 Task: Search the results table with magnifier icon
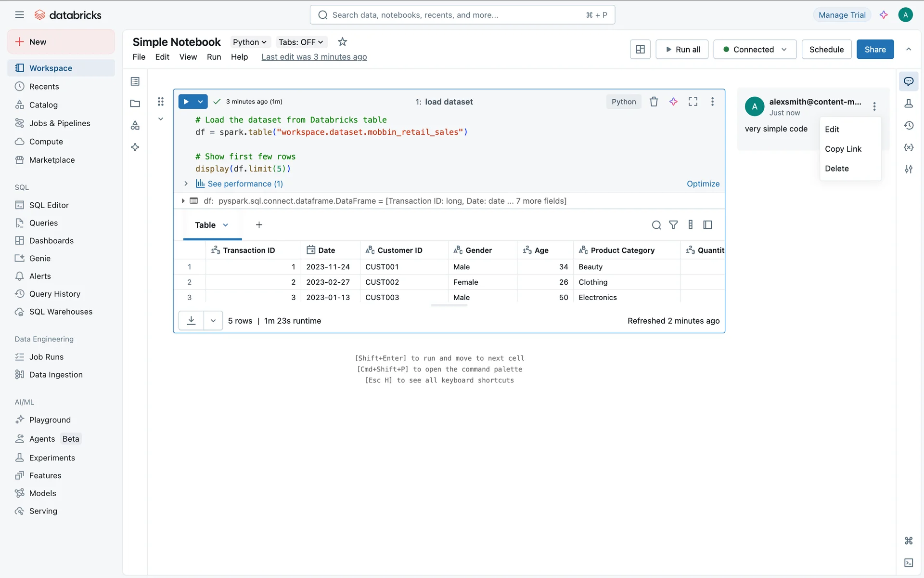point(656,225)
